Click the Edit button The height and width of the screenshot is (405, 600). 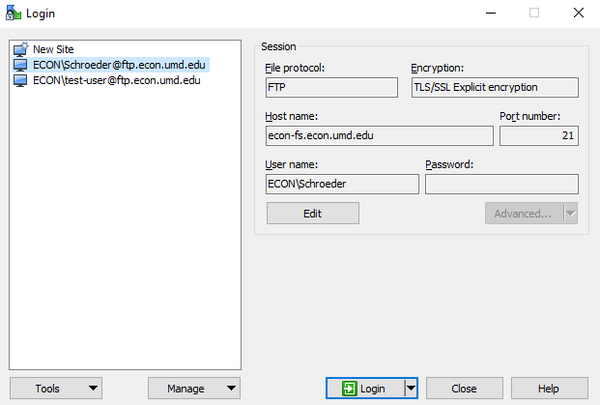[313, 213]
